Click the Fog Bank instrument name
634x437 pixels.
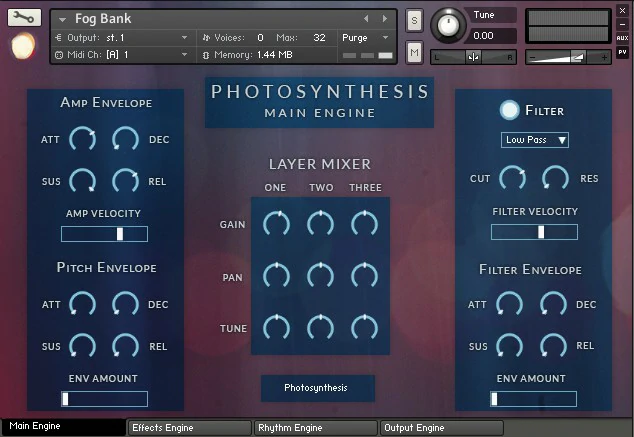coord(103,19)
